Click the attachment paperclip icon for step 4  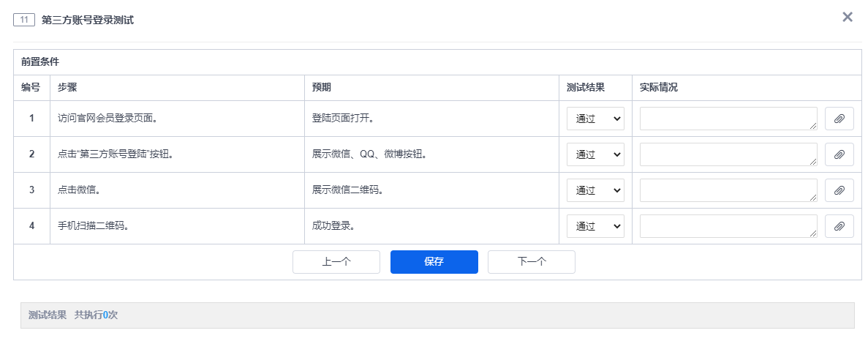[839, 226]
